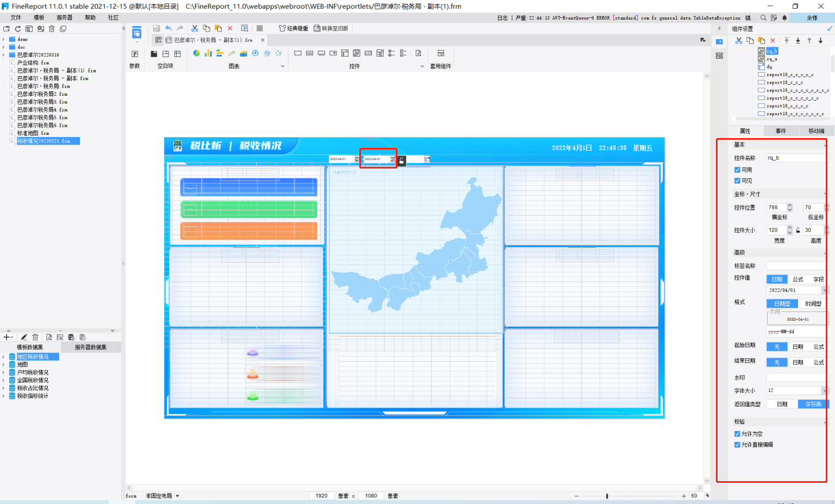Viewport: 835px width, 504px height.
Task: Click the red X delete icon in top toolbar
Action: click(230, 28)
